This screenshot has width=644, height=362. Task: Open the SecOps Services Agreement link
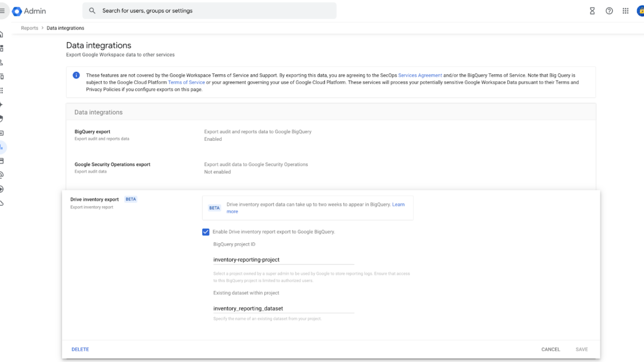420,75
